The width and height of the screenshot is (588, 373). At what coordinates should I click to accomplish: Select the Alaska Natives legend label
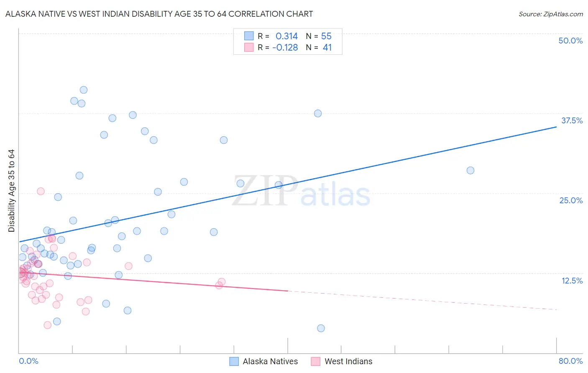click(x=270, y=361)
